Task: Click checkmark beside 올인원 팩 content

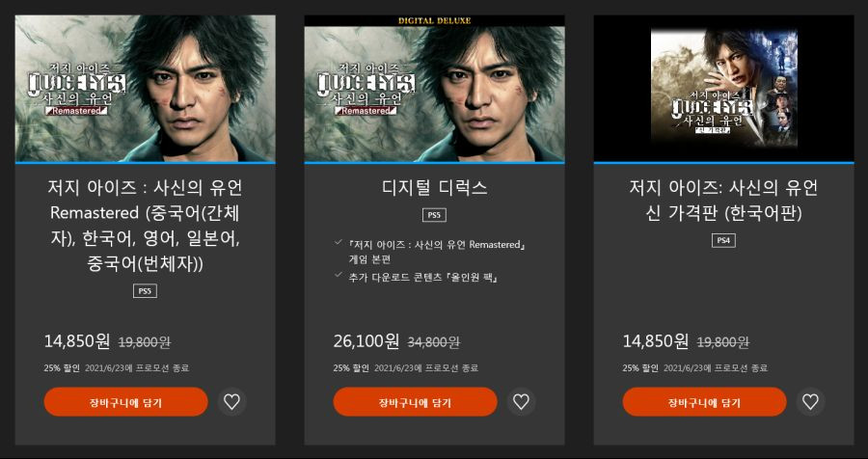Action: (339, 275)
